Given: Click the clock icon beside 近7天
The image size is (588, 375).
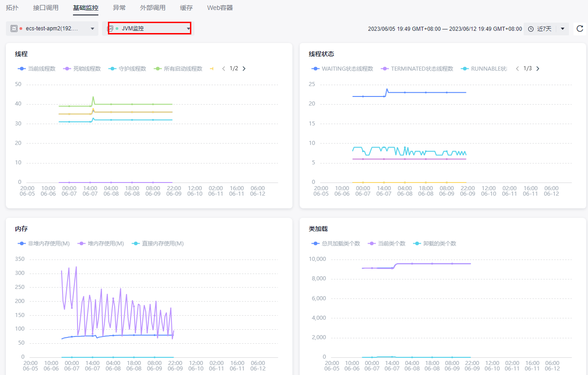Looking at the screenshot, I should [x=531, y=29].
